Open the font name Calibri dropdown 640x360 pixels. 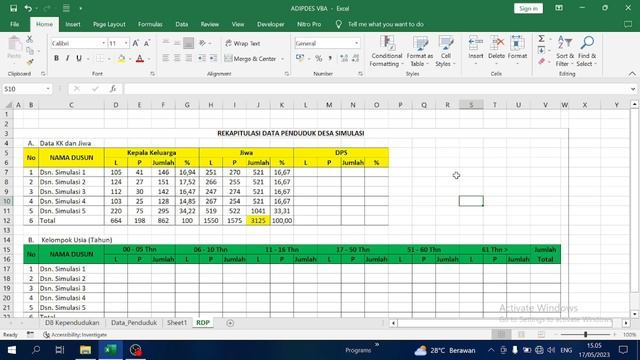click(x=103, y=43)
